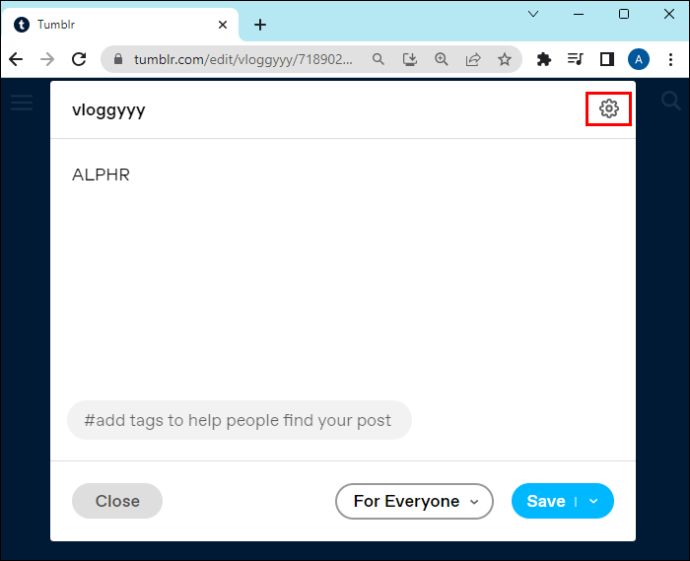Open the Chrome three-dot menu
This screenshot has width=690, height=561.
[670, 59]
